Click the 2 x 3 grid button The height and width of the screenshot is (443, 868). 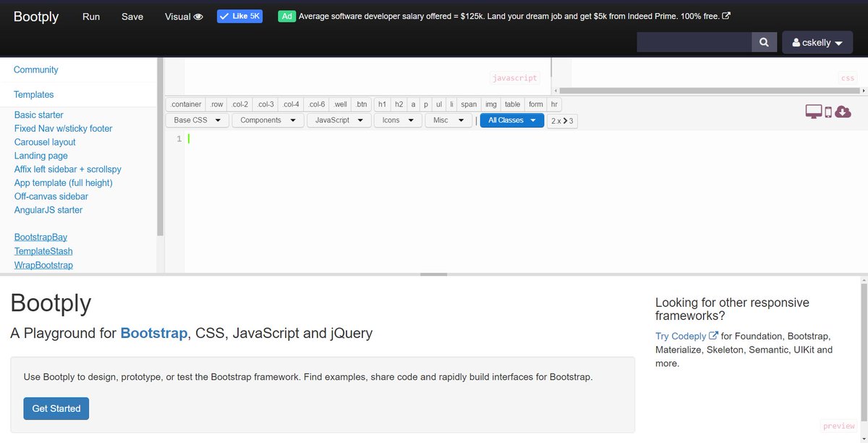tap(562, 121)
